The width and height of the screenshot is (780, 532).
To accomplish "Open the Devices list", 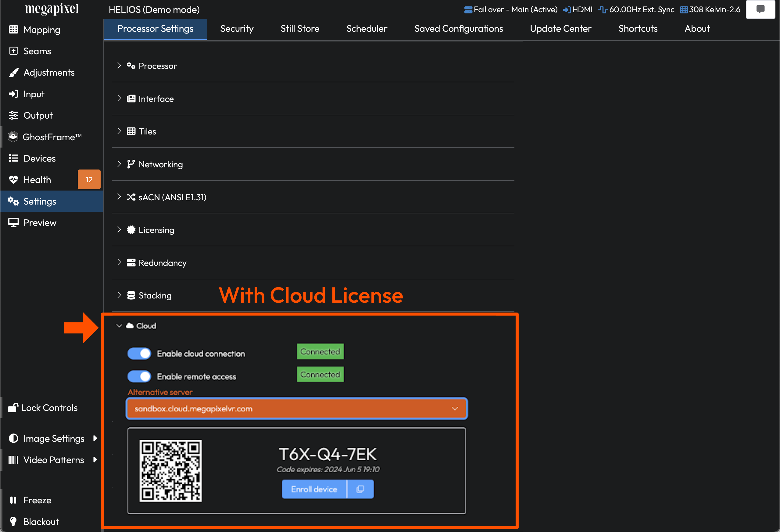I will [51, 159].
